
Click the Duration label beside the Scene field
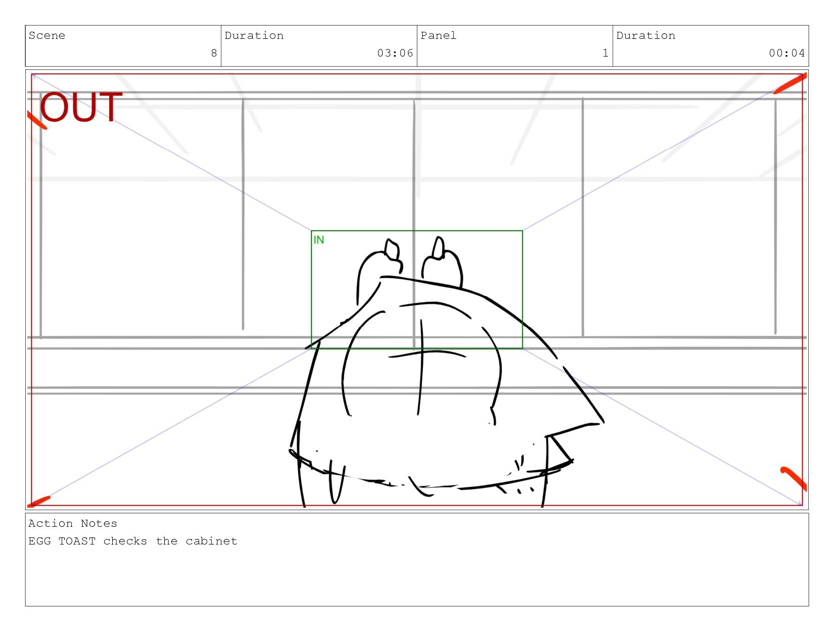pyautogui.click(x=254, y=35)
